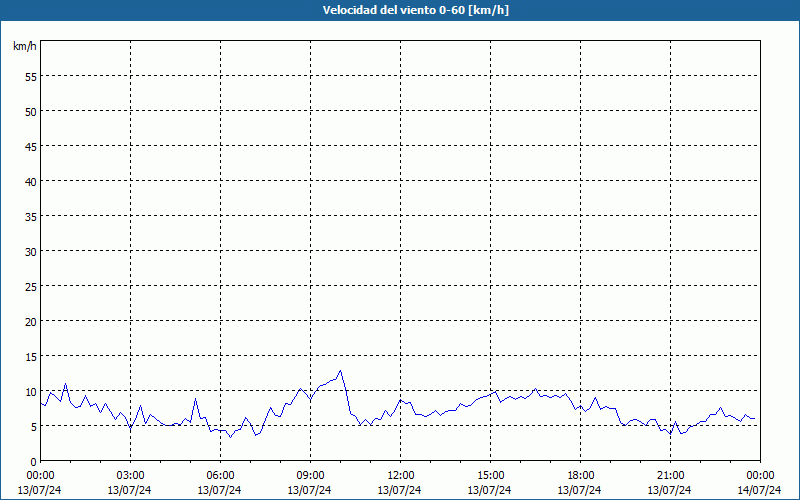This screenshot has width=800, height=500.
Task: Click the '14/07/24' date label
Action: 759,490
